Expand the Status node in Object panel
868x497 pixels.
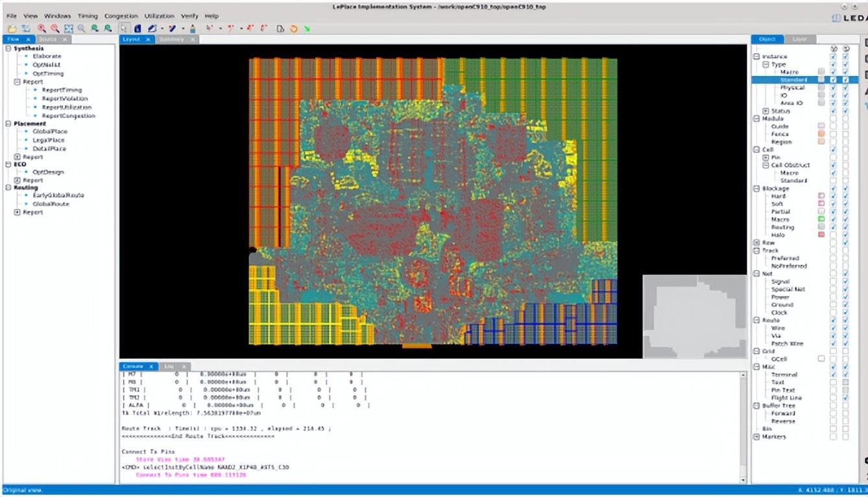pyautogui.click(x=766, y=111)
